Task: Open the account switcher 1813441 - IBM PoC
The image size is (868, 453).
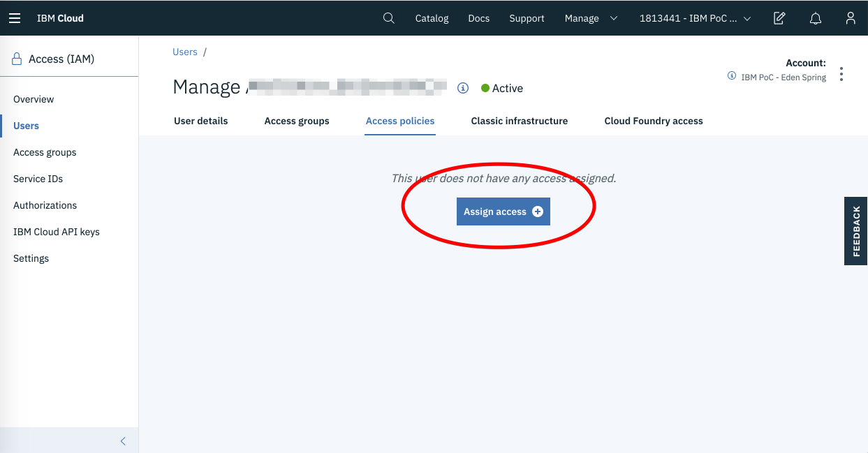Action: coord(695,18)
